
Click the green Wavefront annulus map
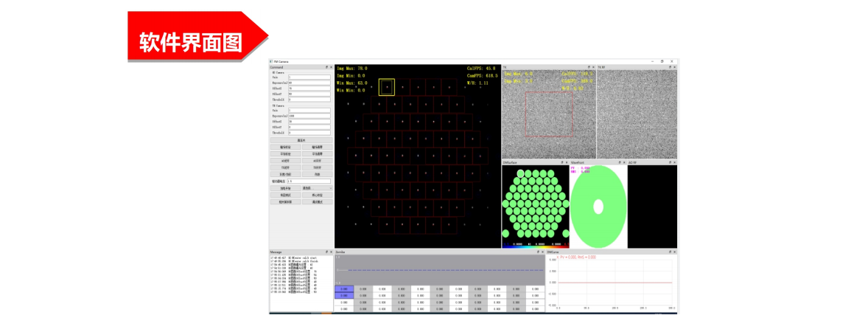click(598, 207)
